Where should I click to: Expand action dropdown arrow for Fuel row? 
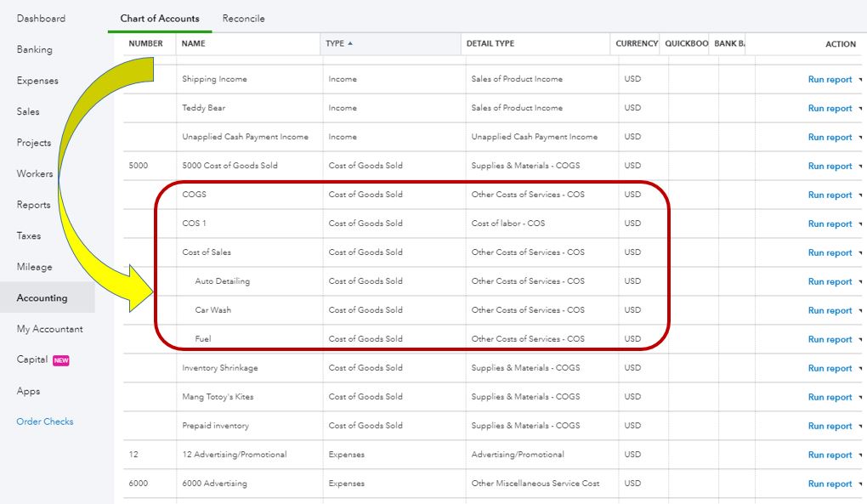(860, 340)
